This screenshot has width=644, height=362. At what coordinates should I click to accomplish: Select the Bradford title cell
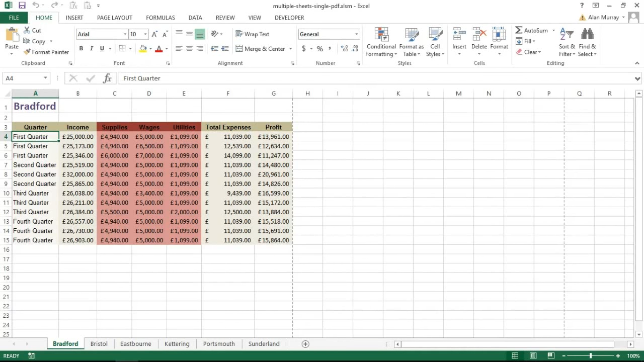click(35, 106)
